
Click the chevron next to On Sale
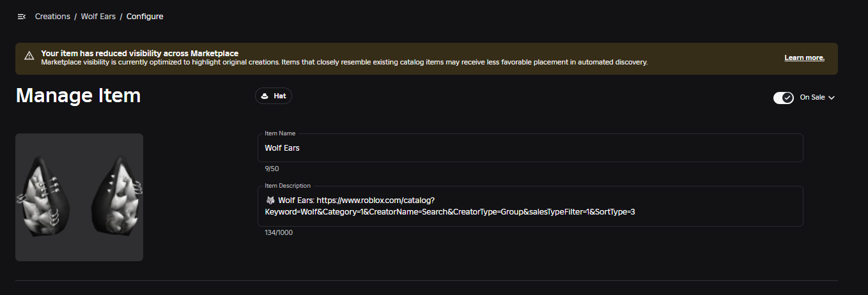[831, 98]
